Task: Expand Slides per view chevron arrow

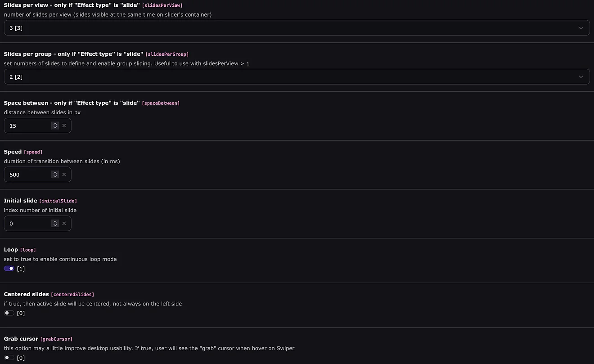Action: (x=580, y=28)
